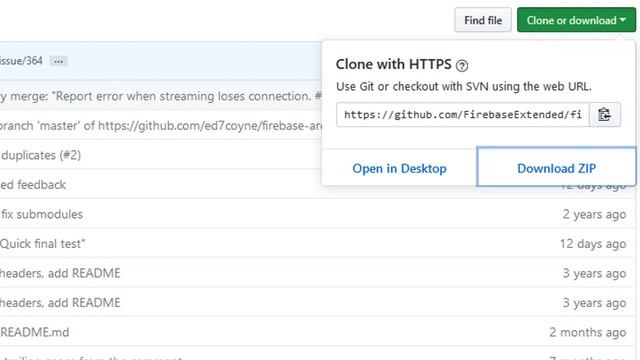This screenshot has width=640, height=360.
Task: Open the README.md commit message
Action: coord(35,332)
